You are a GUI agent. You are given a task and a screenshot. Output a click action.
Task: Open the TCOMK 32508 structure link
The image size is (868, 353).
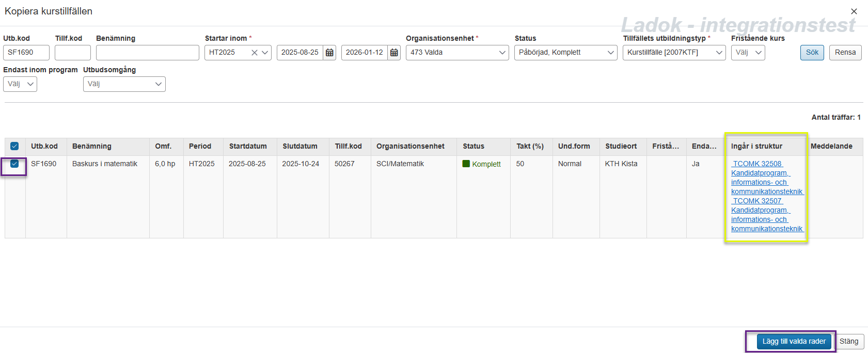click(x=757, y=164)
